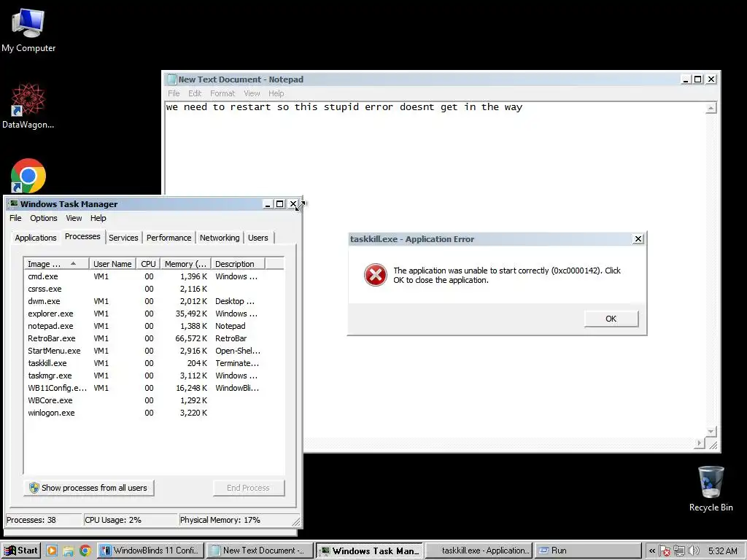
Task: Minimize the Notepad window
Action: click(686, 79)
